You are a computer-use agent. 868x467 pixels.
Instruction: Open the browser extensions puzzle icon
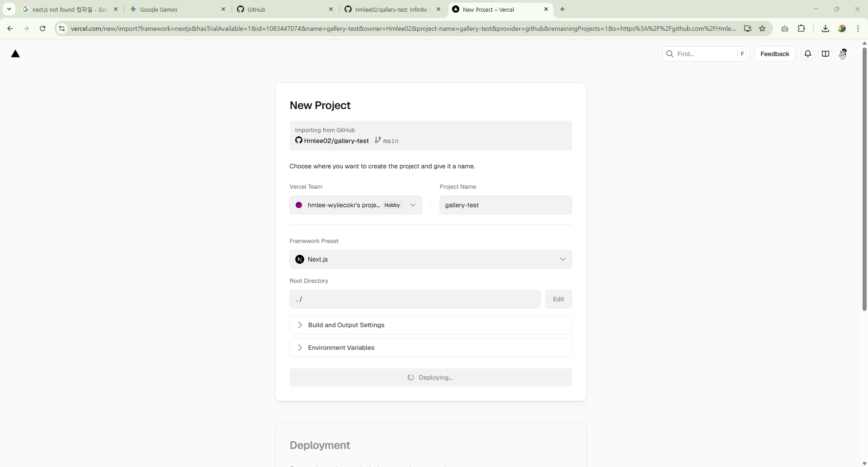pos(801,29)
